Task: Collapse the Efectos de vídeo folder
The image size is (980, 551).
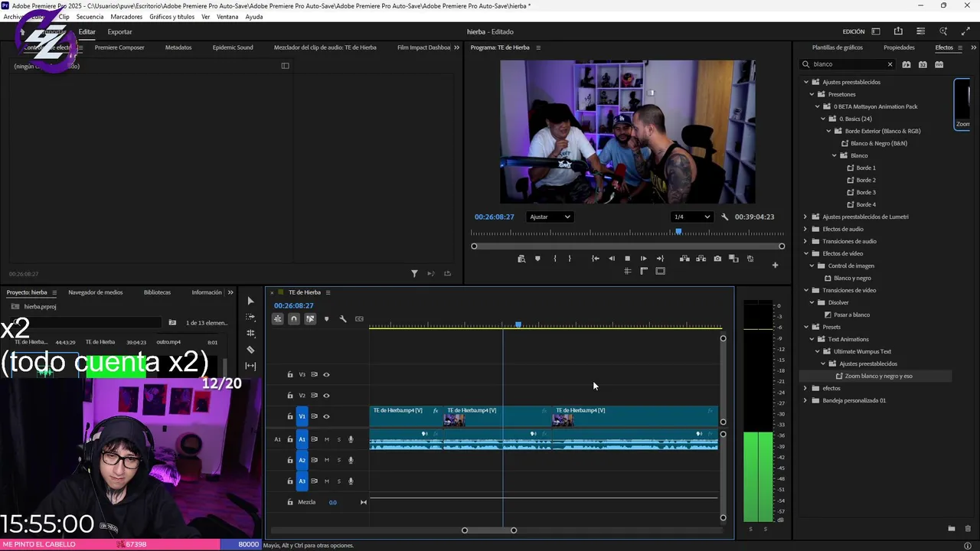Action: (805, 253)
